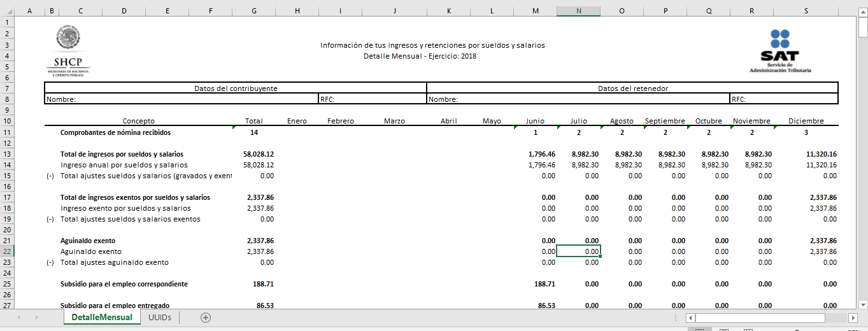Click the SAT logo image
The height and width of the screenshot is (331, 868).
click(780, 51)
